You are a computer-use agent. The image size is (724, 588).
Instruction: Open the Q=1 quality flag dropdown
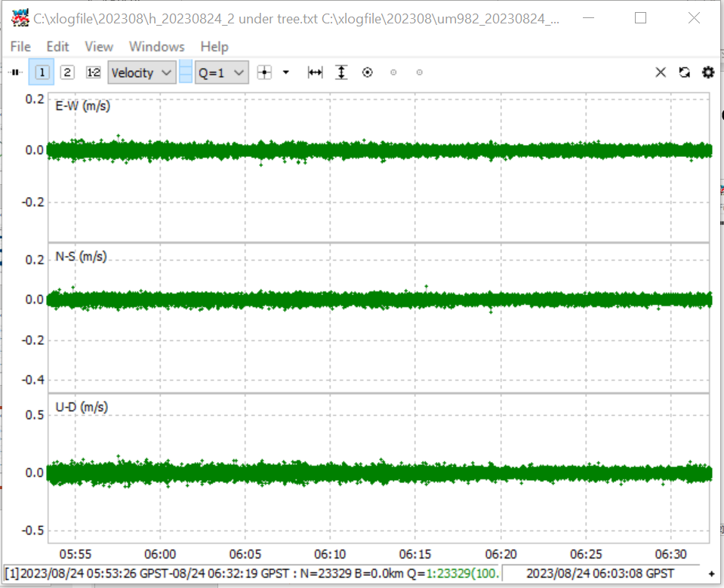(x=222, y=72)
